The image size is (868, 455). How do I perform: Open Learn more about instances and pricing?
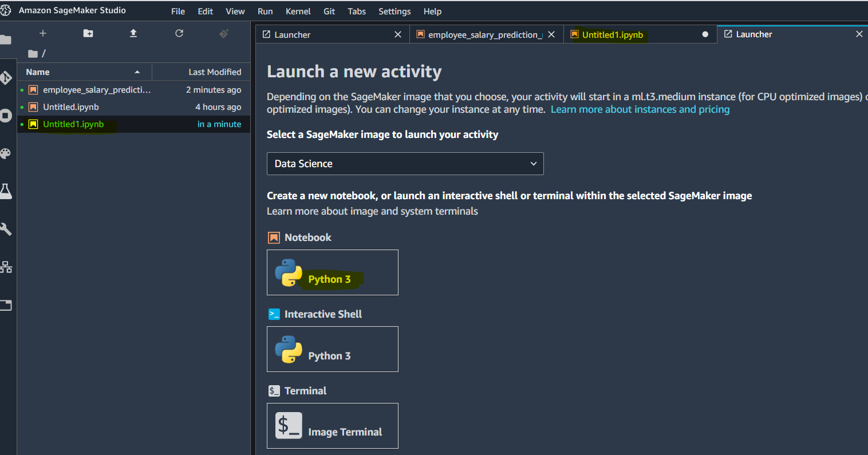point(640,109)
